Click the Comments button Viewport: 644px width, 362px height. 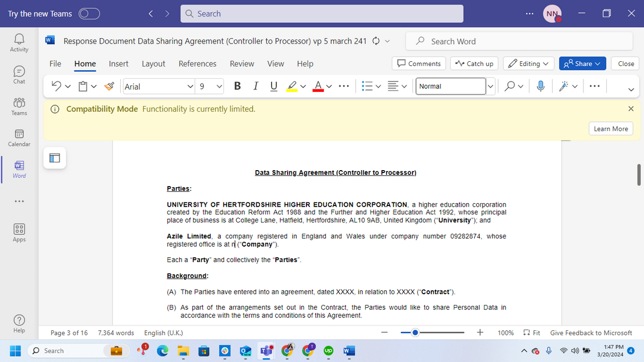(419, 64)
